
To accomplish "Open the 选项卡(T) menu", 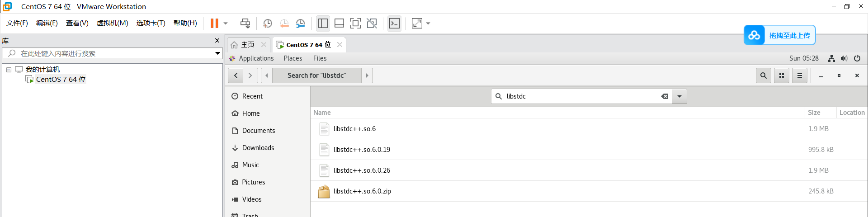I will 151,23.
